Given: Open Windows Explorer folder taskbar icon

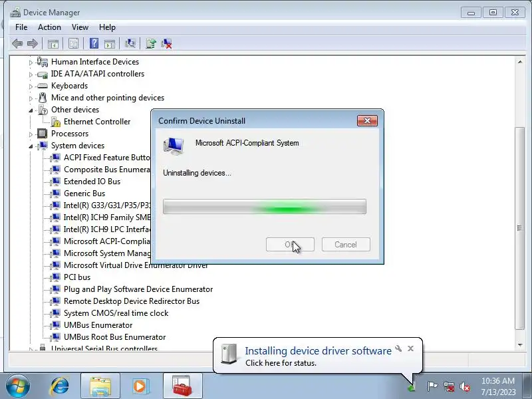Looking at the screenshot, I should pyautogui.click(x=100, y=386).
